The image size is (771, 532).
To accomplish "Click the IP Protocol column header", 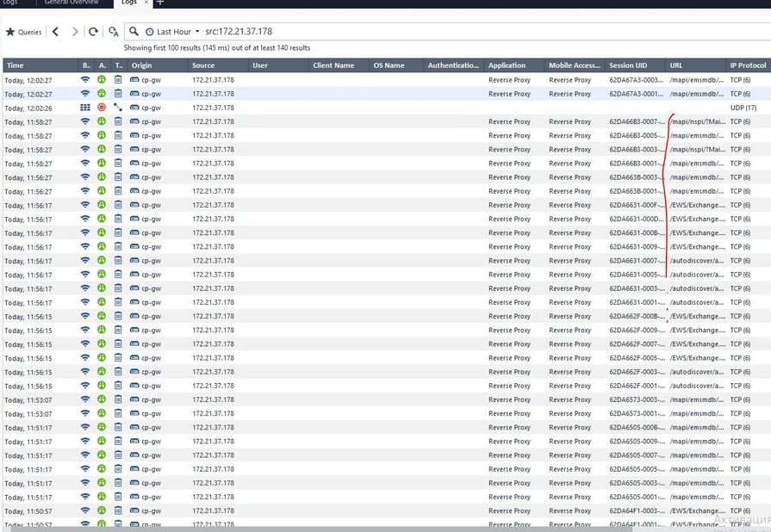I will point(748,65).
